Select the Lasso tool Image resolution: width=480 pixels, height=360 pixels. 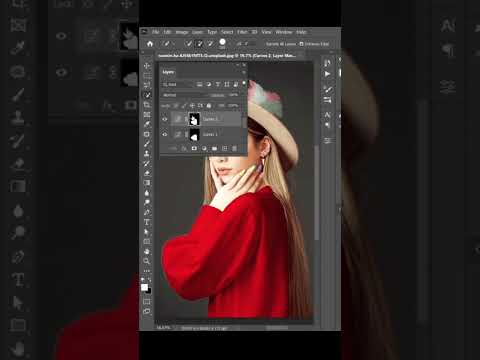(x=147, y=85)
